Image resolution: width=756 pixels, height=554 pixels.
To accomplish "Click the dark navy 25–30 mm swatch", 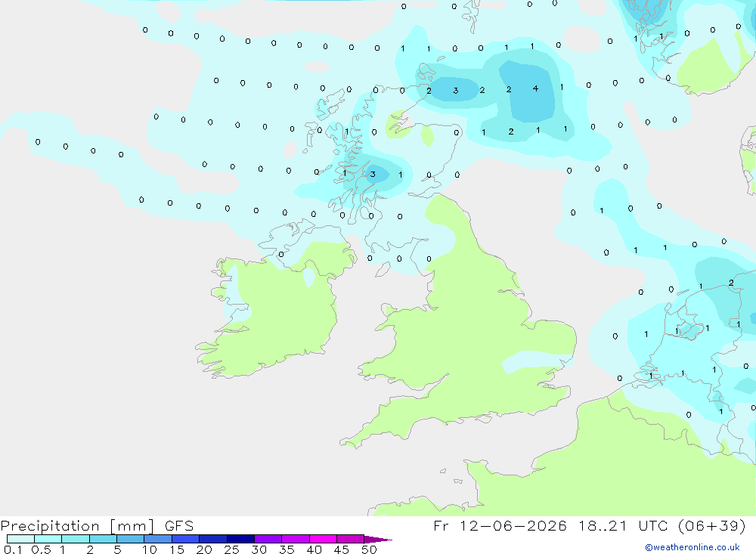I will [240, 539].
